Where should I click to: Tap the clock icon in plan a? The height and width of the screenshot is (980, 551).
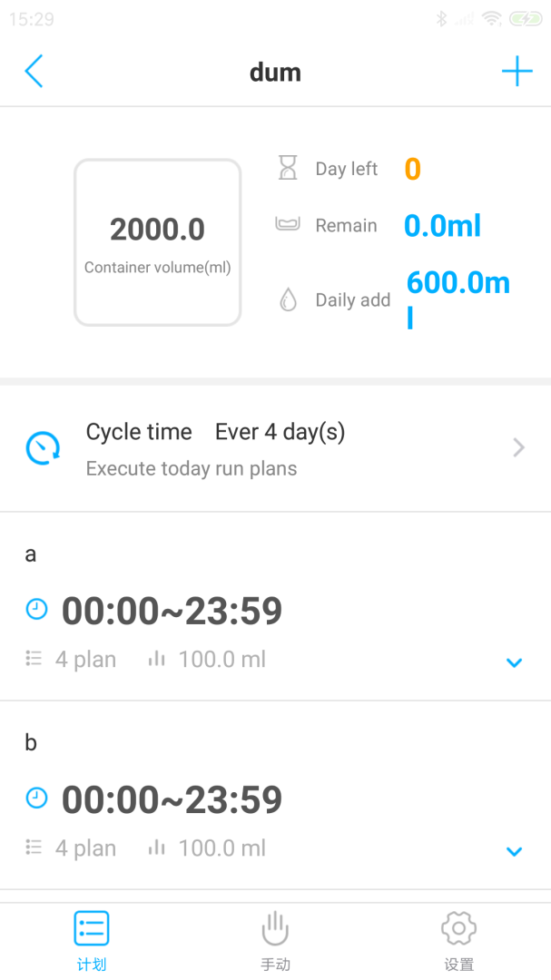pyautogui.click(x=36, y=610)
